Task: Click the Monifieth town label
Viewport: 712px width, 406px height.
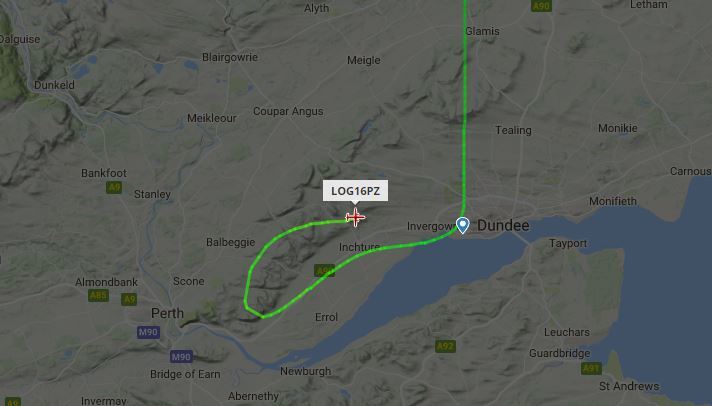Action: coord(613,201)
